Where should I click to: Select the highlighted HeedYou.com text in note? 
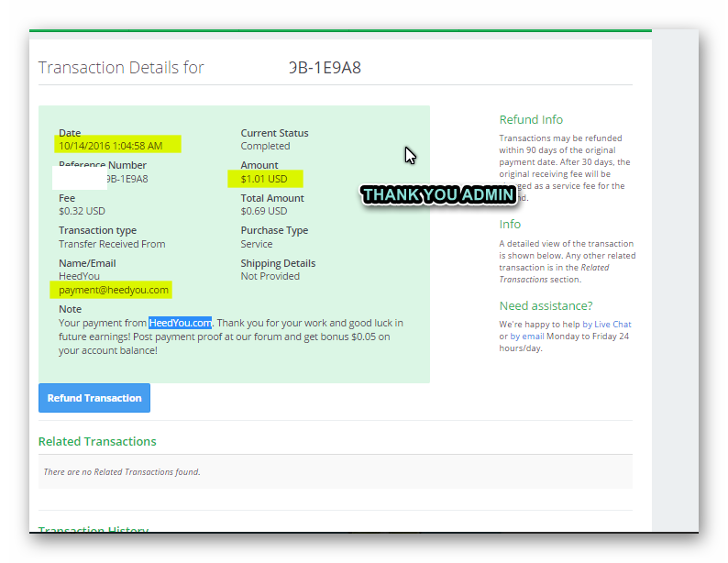(180, 323)
